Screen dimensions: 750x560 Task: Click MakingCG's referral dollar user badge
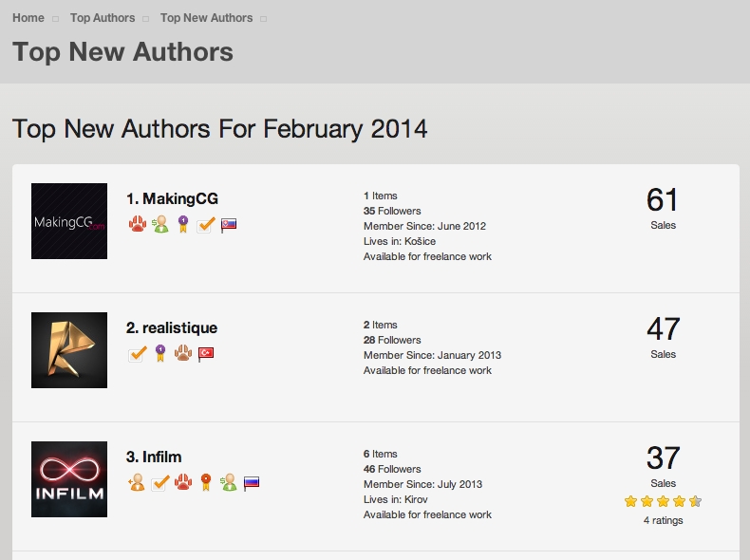pyautogui.click(x=160, y=224)
